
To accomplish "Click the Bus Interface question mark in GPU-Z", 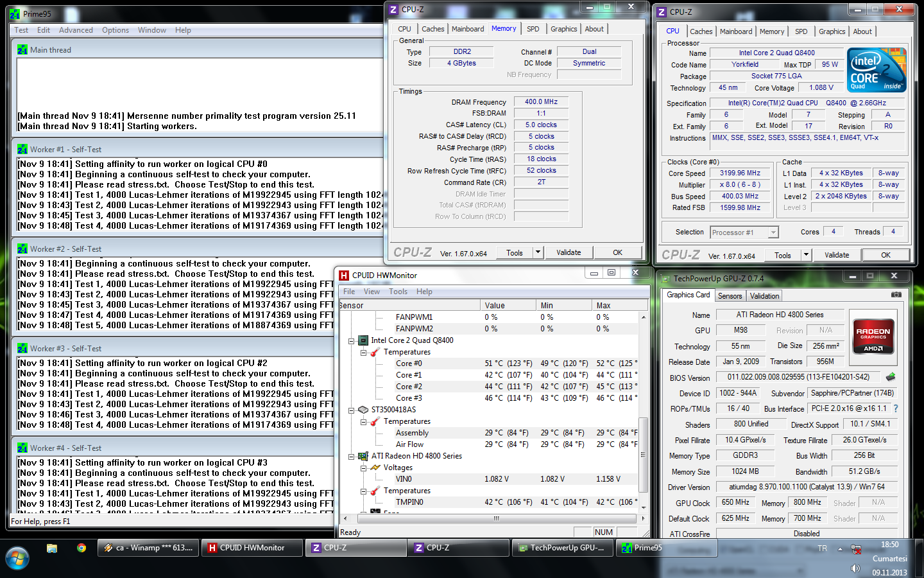I will [896, 408].
